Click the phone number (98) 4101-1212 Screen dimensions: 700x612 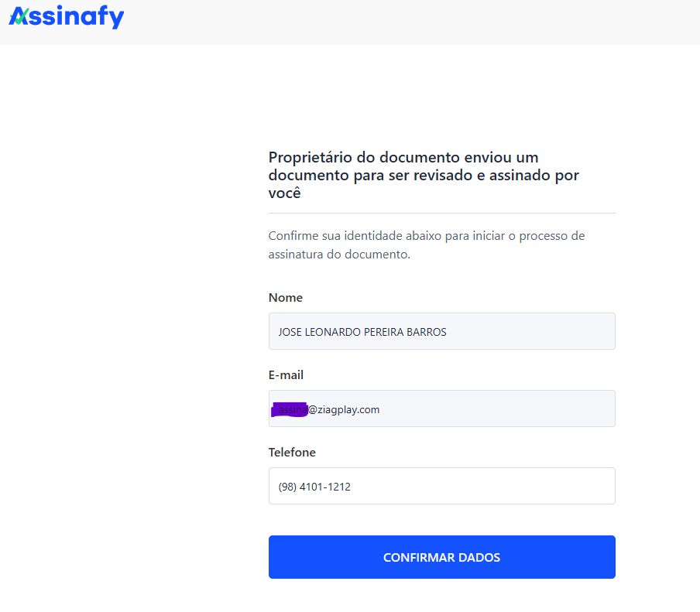314,487
